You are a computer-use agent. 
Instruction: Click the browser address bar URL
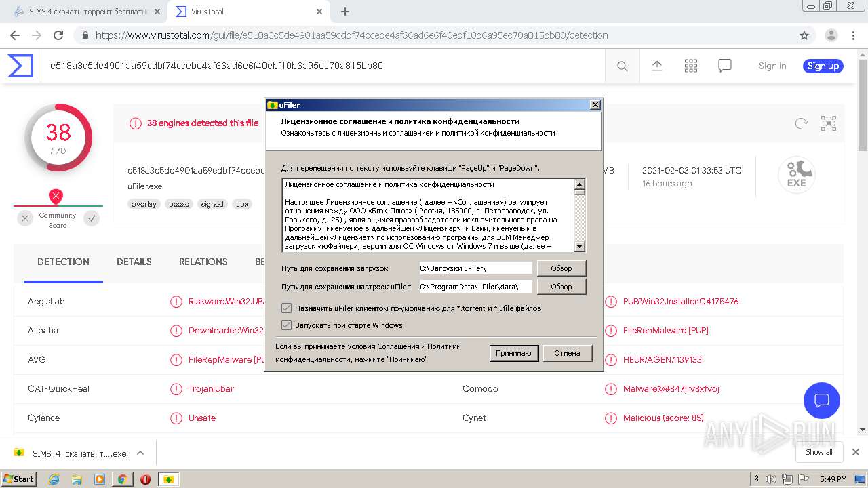point(352,35)
